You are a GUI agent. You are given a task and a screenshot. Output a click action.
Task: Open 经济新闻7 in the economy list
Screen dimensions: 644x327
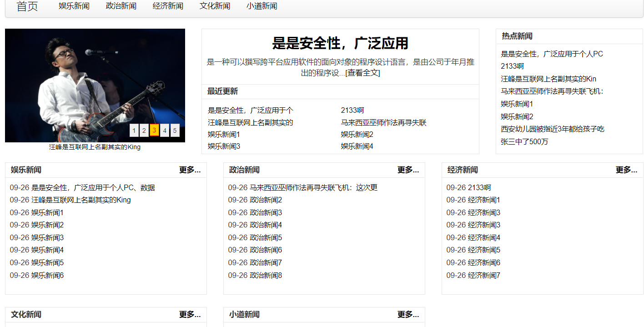tap(484, 276)
